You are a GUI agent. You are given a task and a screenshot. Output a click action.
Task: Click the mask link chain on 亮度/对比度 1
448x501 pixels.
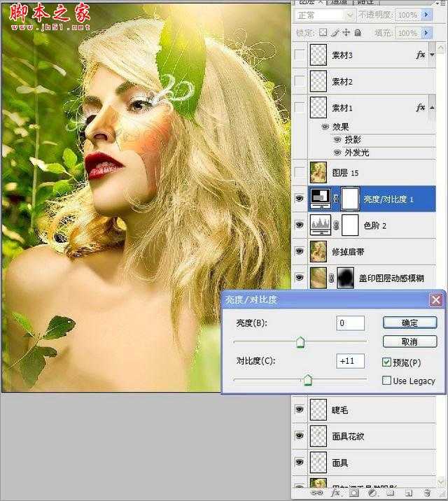(336, 199)
